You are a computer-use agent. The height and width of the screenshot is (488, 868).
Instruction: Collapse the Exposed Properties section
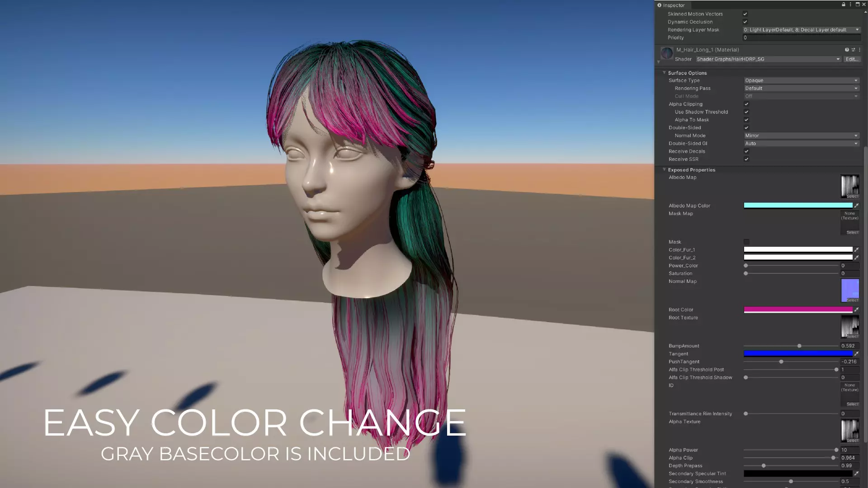pos(664,170)
